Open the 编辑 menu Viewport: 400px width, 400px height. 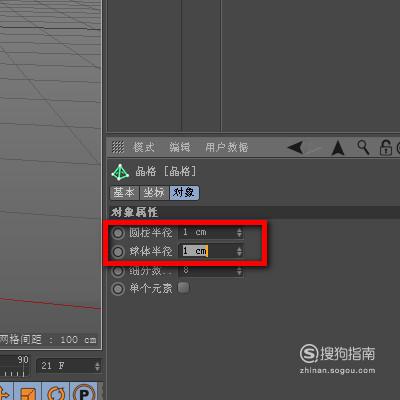180,147
